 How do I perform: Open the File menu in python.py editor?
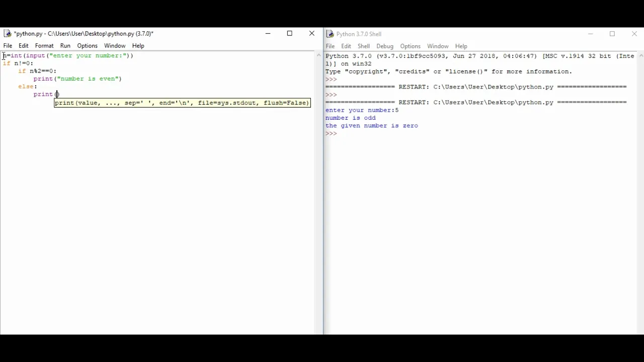(8, 46)
